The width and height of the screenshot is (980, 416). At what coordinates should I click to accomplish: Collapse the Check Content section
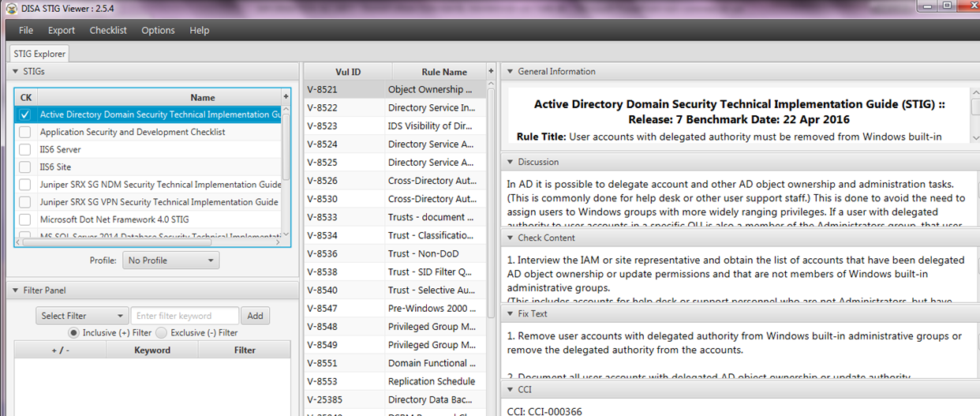click(x=510, y=238)
